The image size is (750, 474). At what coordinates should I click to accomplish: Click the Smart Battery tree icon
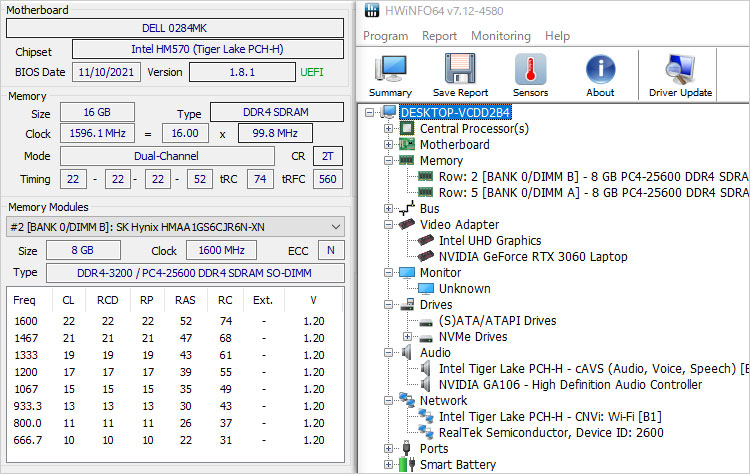tap(406, 464)
